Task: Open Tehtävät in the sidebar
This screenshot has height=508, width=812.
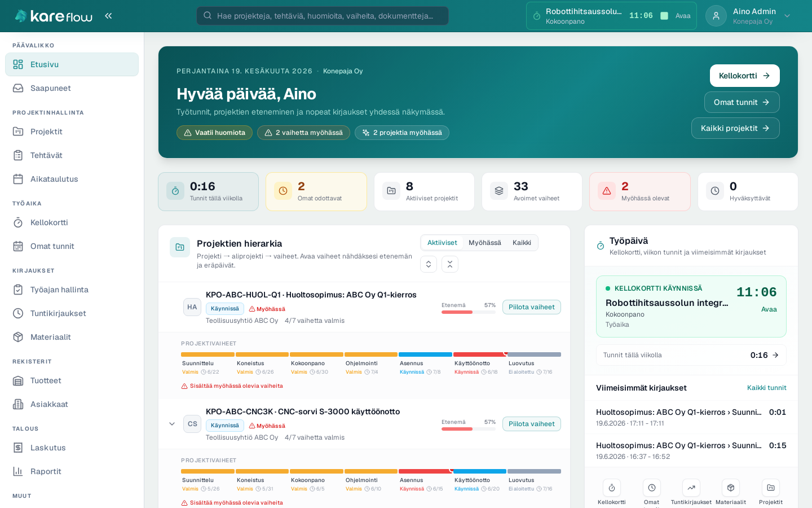Action: pos(72,155)
